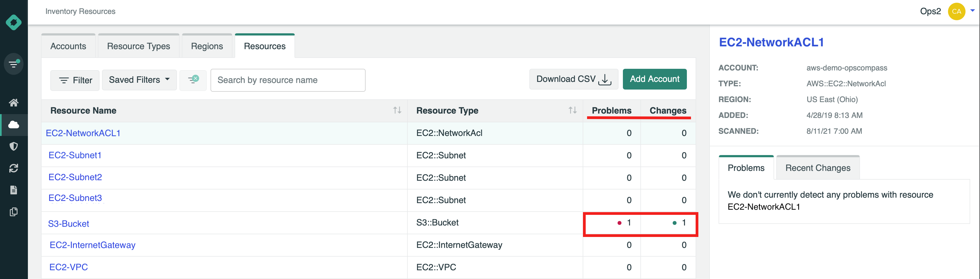Open the Recent Changes tab
The width and height of the screenshot is (980, 279).
[x=818, y=168]
